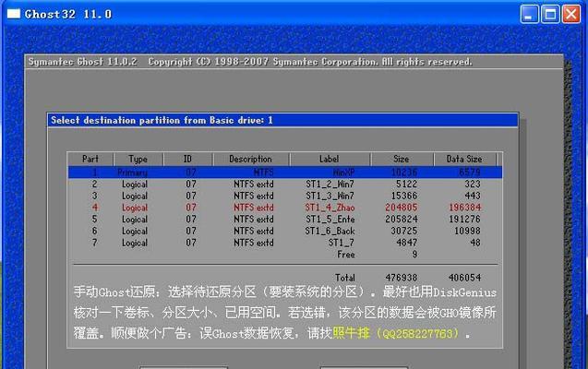
Task: Click the Data Size column header
Action: coord(464,159)
